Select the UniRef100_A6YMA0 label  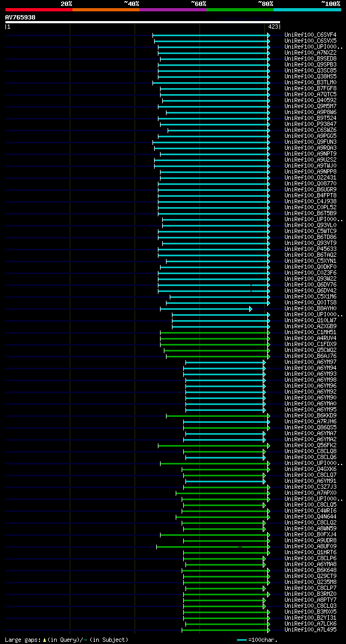tap(310, 404)
